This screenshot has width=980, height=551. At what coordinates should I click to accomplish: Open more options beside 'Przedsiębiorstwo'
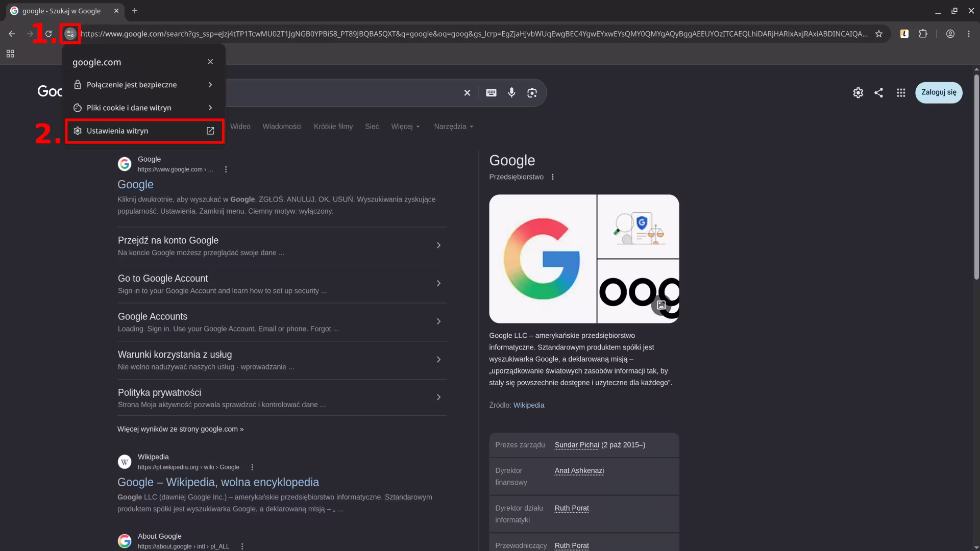point(553,177)
